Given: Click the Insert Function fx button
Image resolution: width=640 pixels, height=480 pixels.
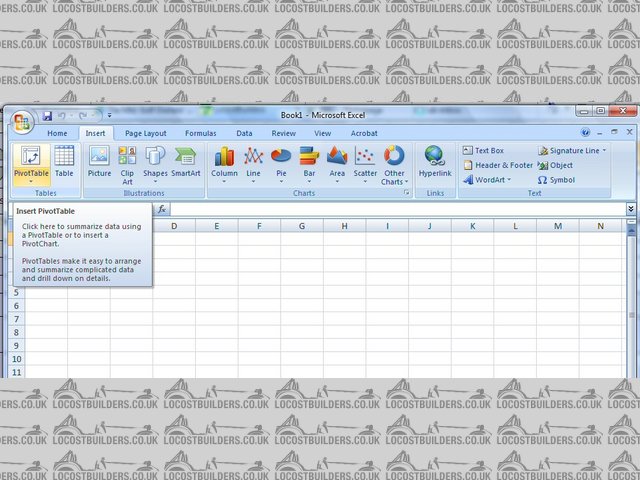Looking at the screenshot, I should [162, 209].
